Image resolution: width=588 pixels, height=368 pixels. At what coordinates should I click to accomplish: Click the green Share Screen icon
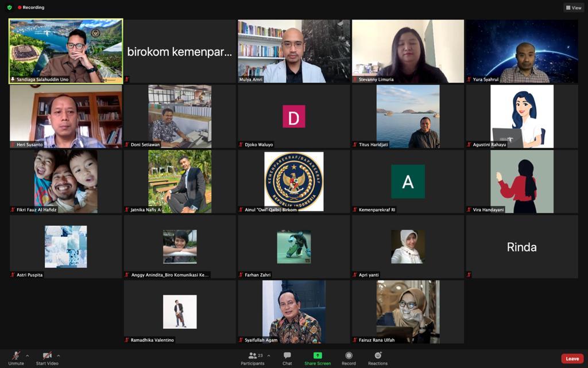318,355
